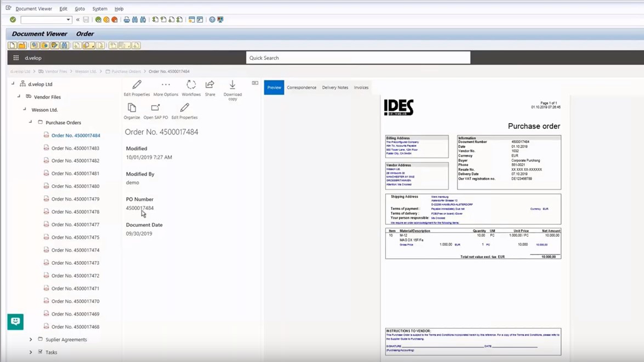Click the Organize icon

132,108
